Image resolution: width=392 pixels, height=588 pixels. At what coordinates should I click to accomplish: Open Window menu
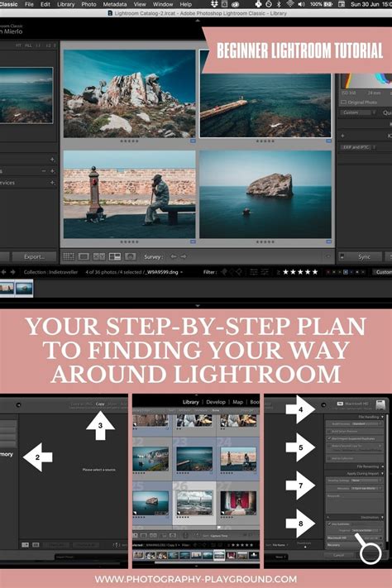pyautogui.click(x=163, y=4)
